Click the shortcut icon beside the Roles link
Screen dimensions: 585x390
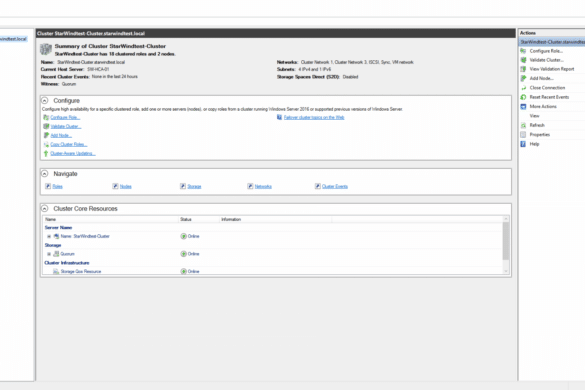tap(48, 186)
